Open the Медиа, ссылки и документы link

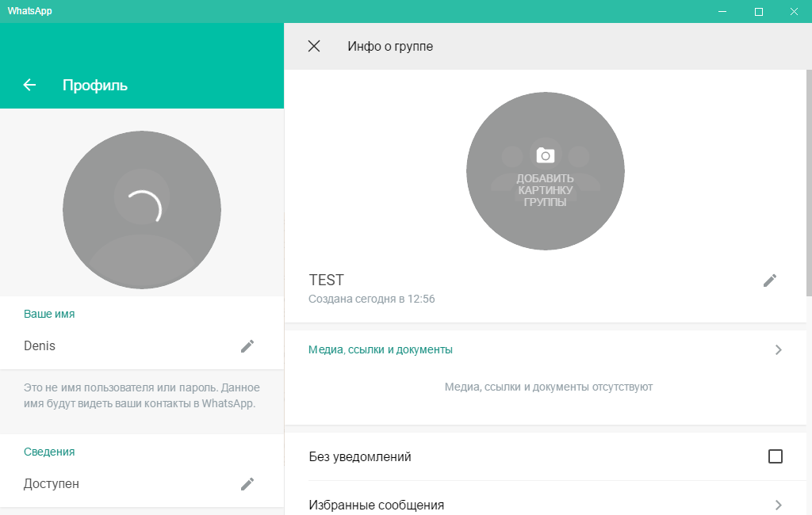pos(381,349)
